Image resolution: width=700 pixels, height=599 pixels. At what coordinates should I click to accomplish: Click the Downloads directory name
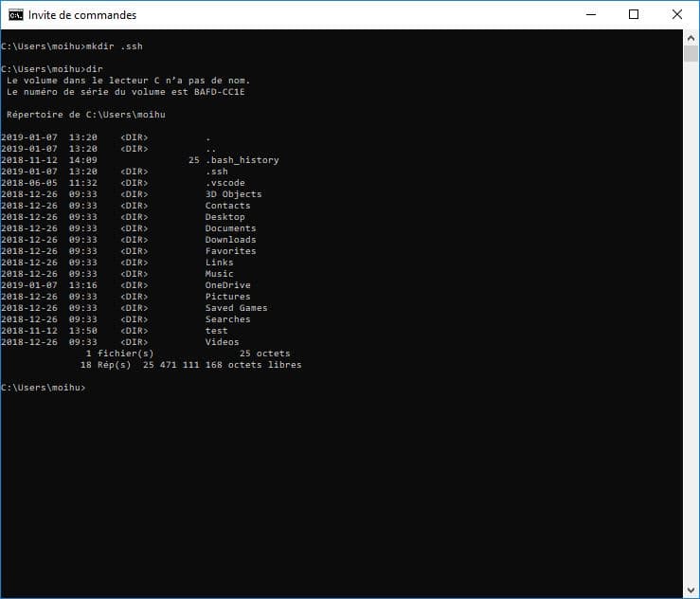click(x=230, y=240)
